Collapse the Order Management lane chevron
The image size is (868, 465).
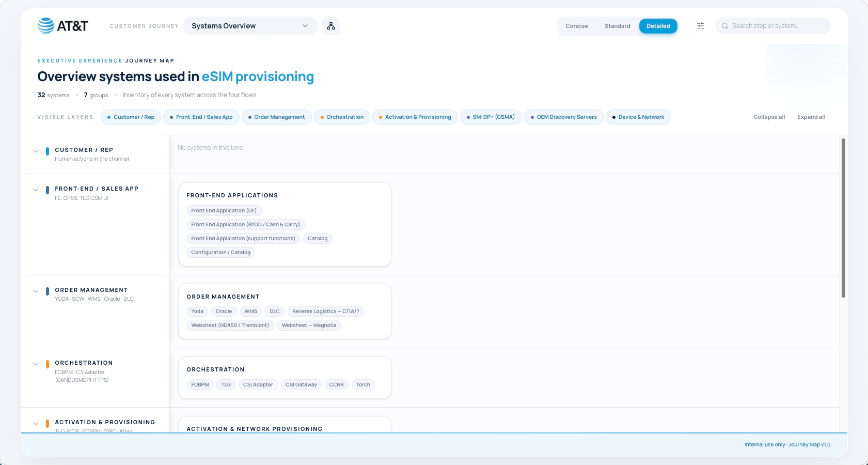tap(36, 291)
